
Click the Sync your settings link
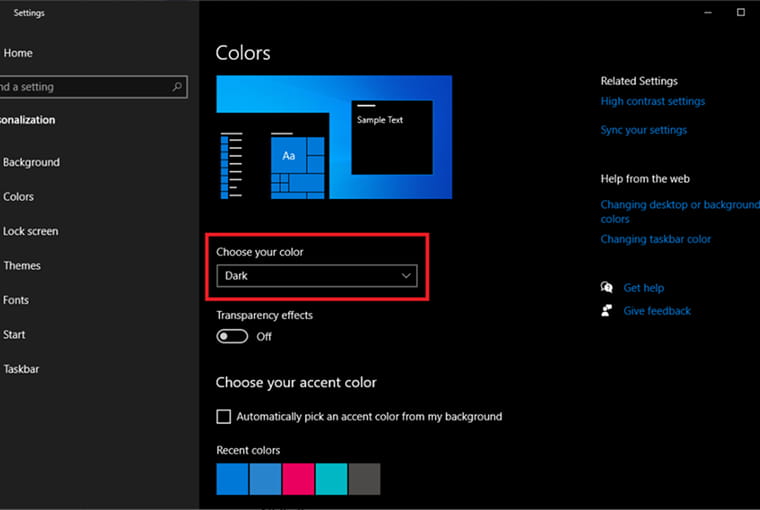click(x=643, y=130)
